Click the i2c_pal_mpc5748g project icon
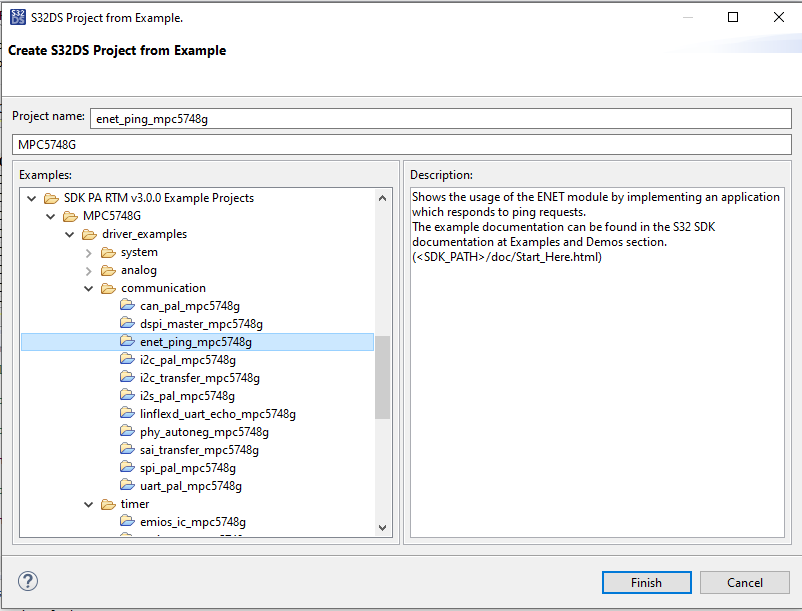The height and width of the screenshot is (611, 802). [x=127, y=359]
